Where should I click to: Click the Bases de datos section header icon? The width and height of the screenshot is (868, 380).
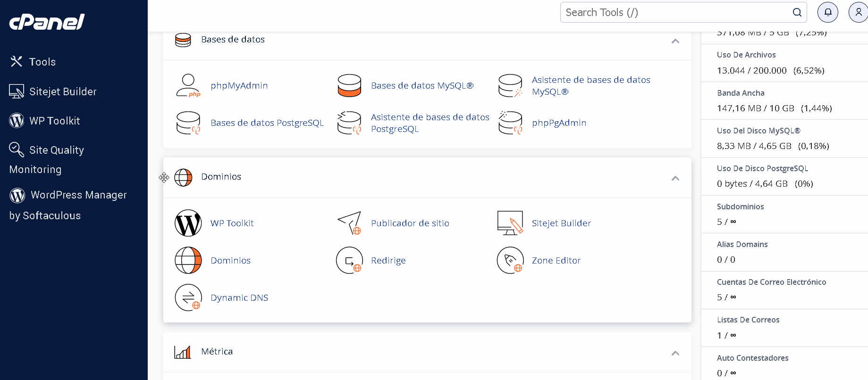coord(183,40)
